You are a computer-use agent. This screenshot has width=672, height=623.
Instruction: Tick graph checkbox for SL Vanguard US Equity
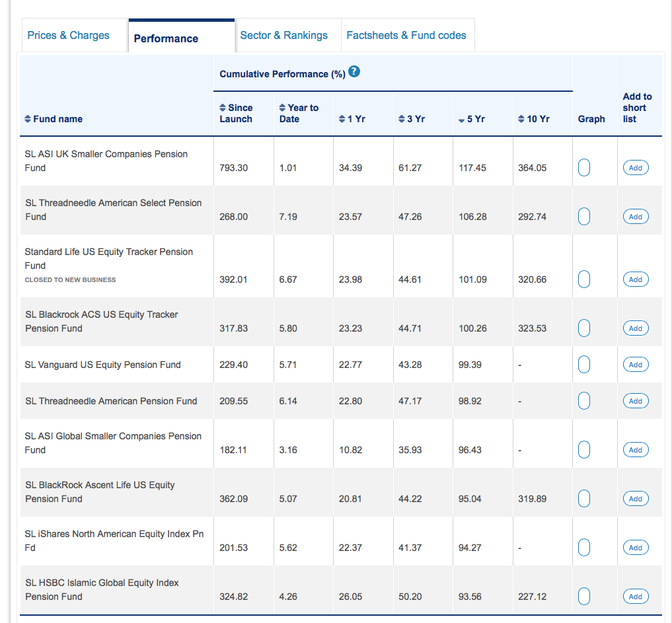click(x=583, y=365)
